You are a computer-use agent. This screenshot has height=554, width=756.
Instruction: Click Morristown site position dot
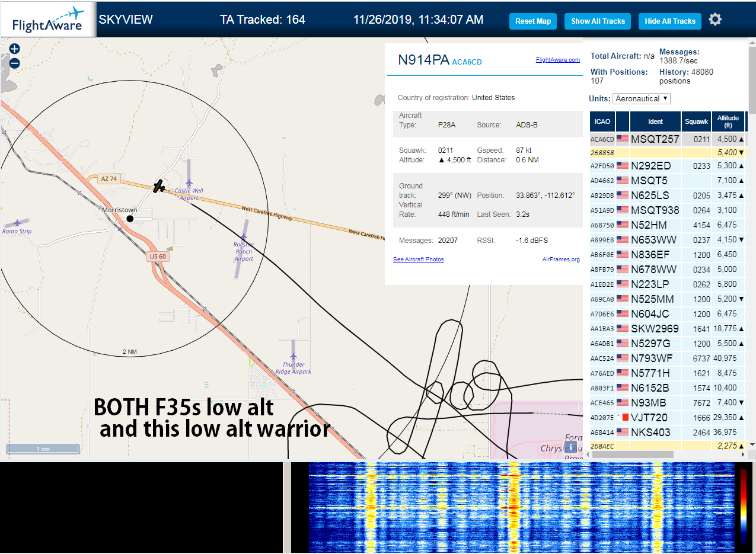tap(130, 219)
